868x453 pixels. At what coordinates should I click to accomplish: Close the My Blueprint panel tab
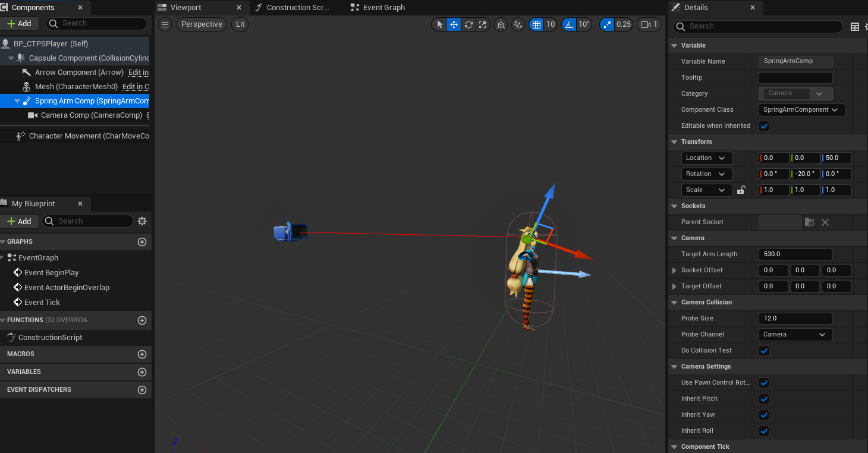tap(80, 203)
